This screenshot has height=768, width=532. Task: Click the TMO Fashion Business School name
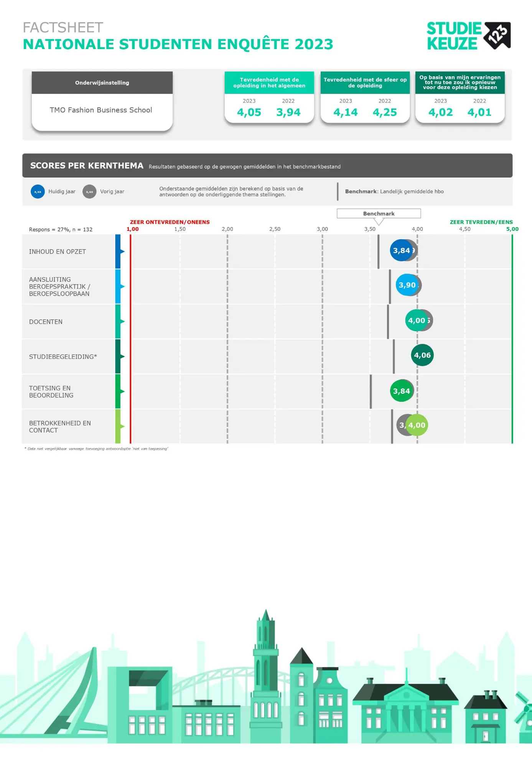pos(101,110)
